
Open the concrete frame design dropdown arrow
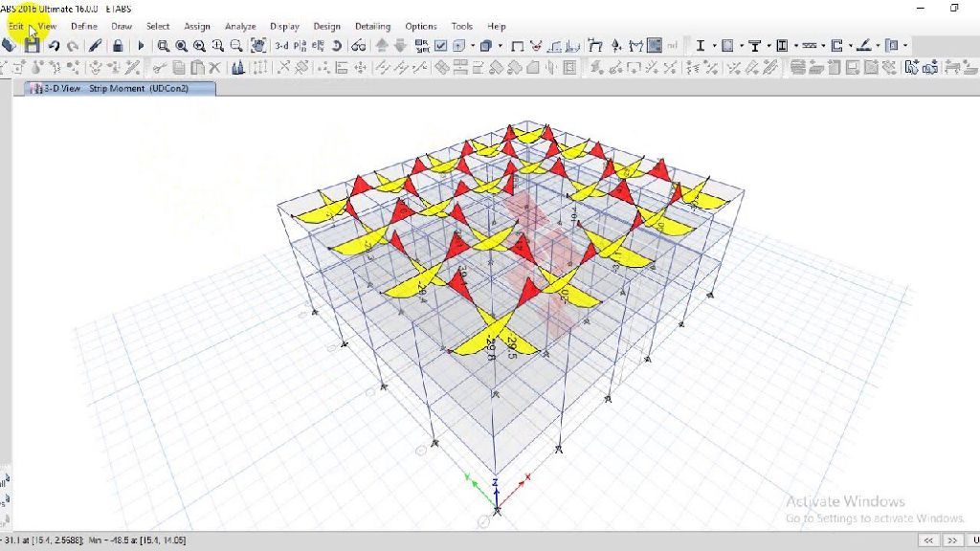[742, 45]
